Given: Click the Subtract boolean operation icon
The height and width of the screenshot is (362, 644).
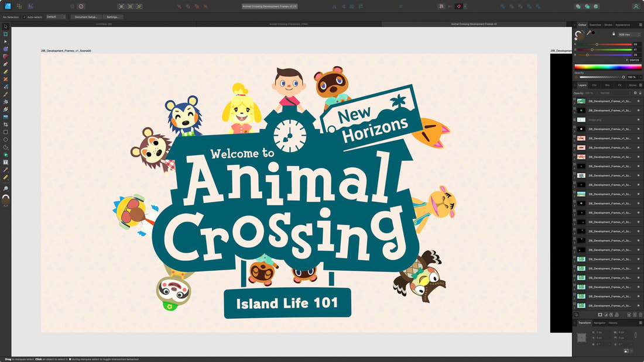Looking at the screenshot, I should pyautogui.click(x=511, y=6).
